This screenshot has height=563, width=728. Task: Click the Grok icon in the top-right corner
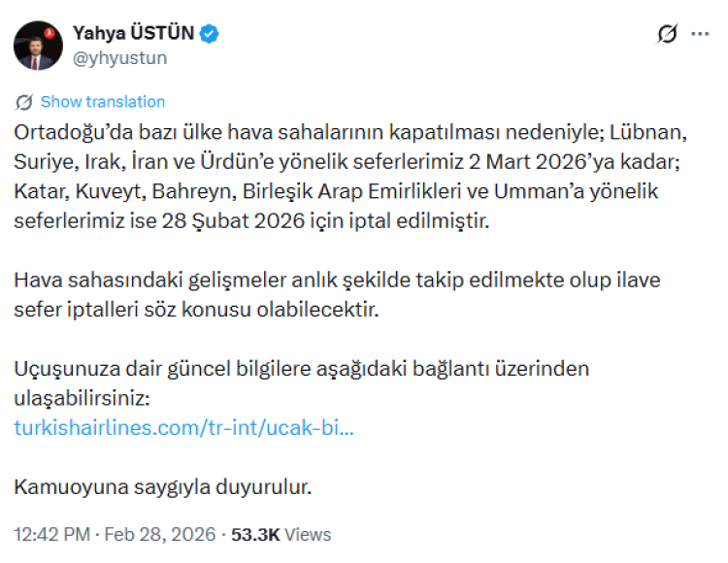click(667, 34)
